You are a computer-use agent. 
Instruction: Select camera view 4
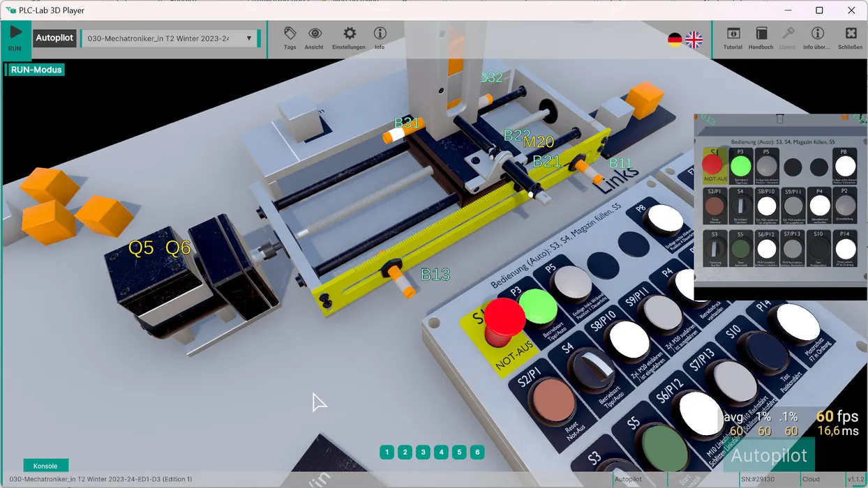[441, 452]
